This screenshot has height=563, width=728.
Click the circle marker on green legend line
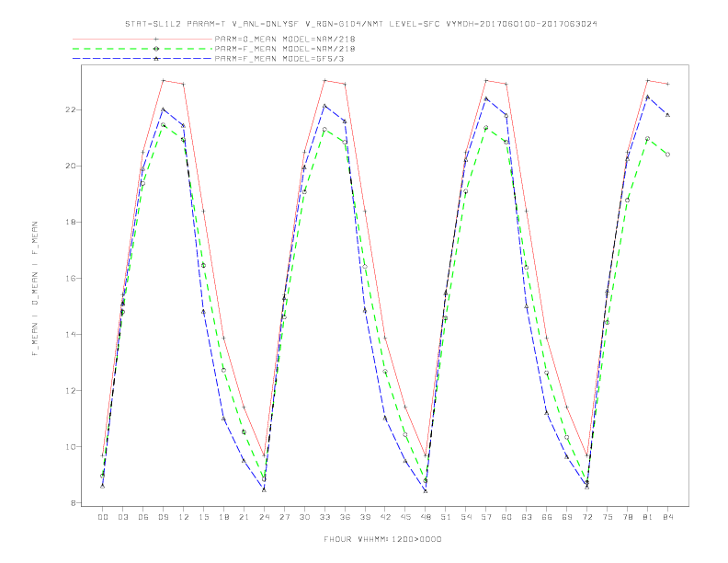pos(156,49)
